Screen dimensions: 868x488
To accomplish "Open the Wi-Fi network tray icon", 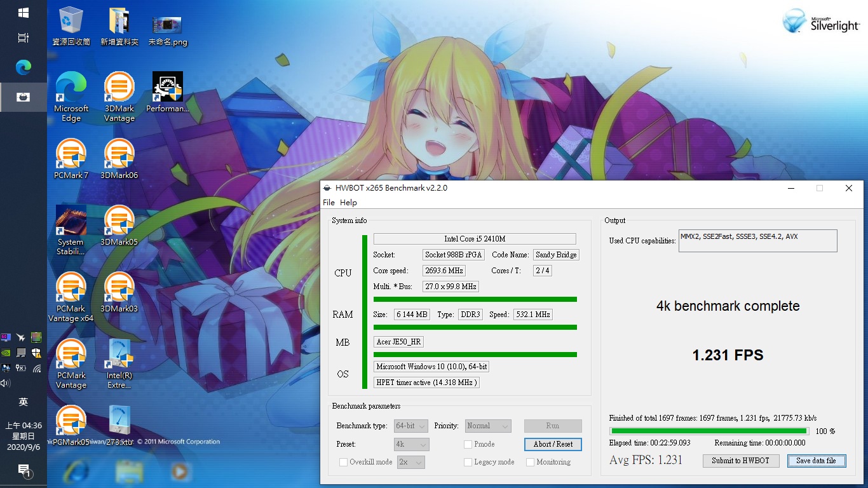I will [x=36, y=368].
